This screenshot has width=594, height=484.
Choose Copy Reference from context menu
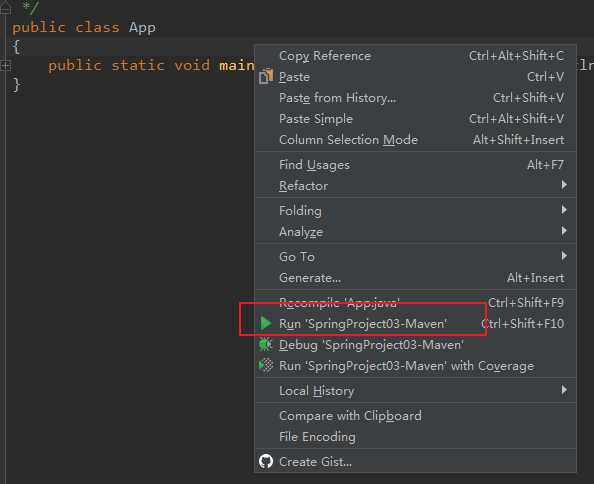(416, 56)
